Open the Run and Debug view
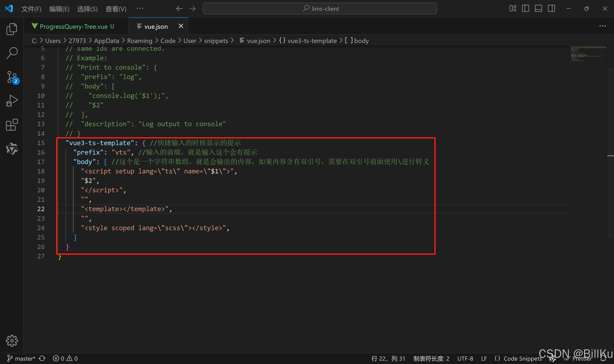 tap(12, 101)
